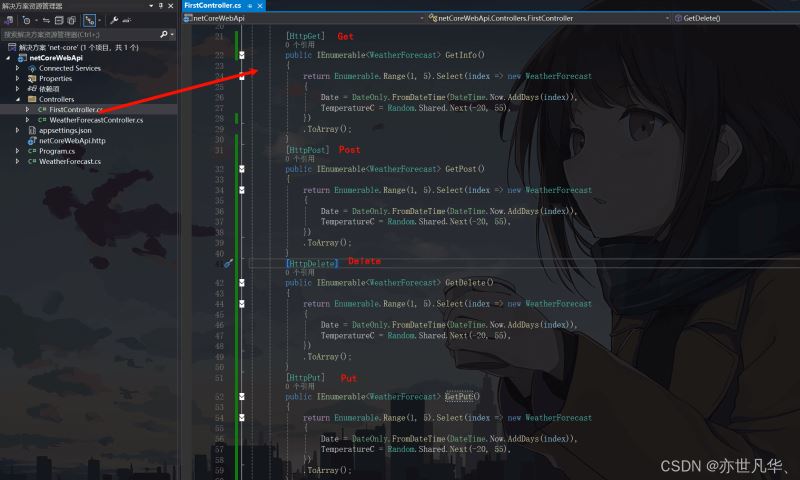Screen dimensions: 800x480
Task: Click the screwdriver quick action icon at line 41
Action: (x=228, y=263)
